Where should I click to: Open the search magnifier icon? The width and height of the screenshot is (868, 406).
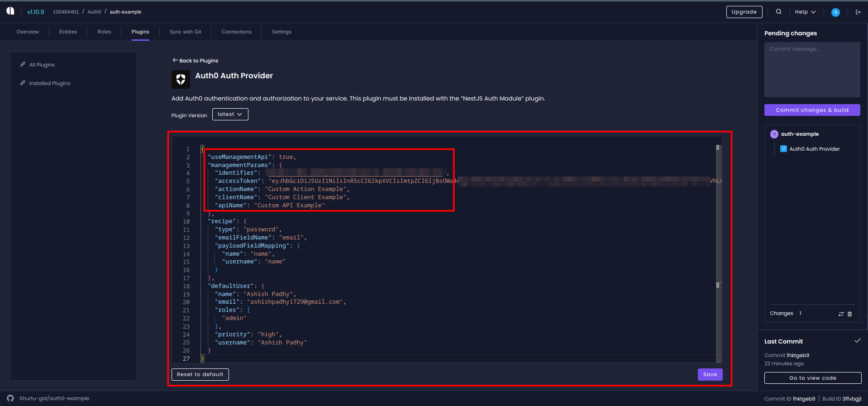pos(778,12)
